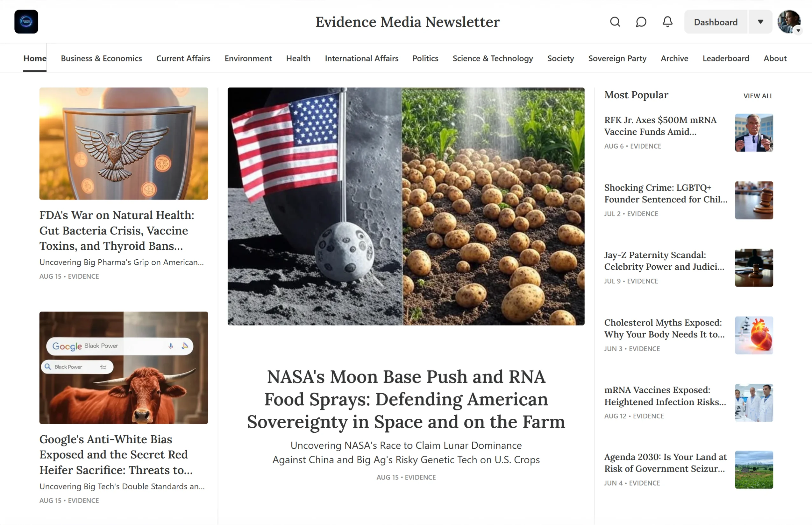The image size is (812, 525).
Task: Open the chevron under the profile picture
Action: (x=799, y=31)
